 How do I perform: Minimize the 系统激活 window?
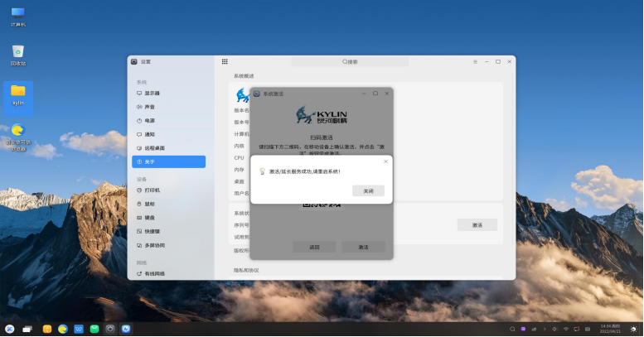point(364,94)
